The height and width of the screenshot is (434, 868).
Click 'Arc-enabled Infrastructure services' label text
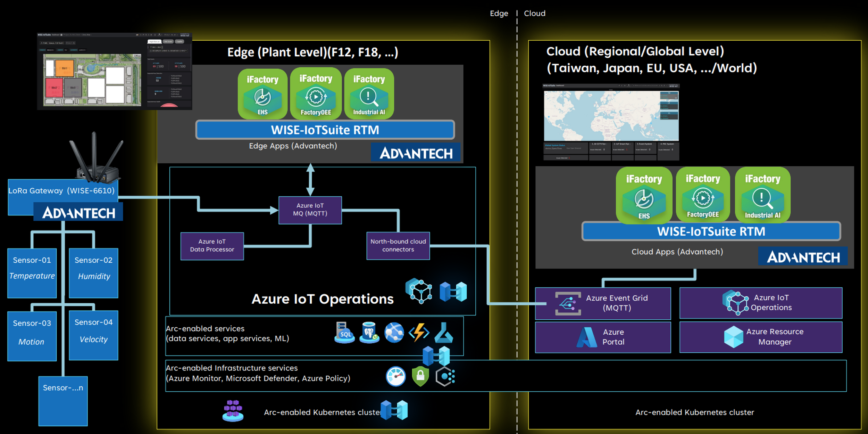pyautogui.click(x=232, y=368)
